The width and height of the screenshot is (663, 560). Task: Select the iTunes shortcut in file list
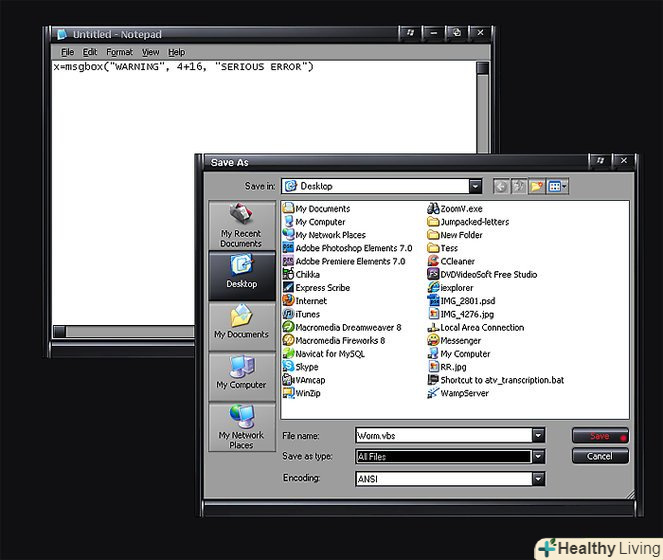pos(307,314)
